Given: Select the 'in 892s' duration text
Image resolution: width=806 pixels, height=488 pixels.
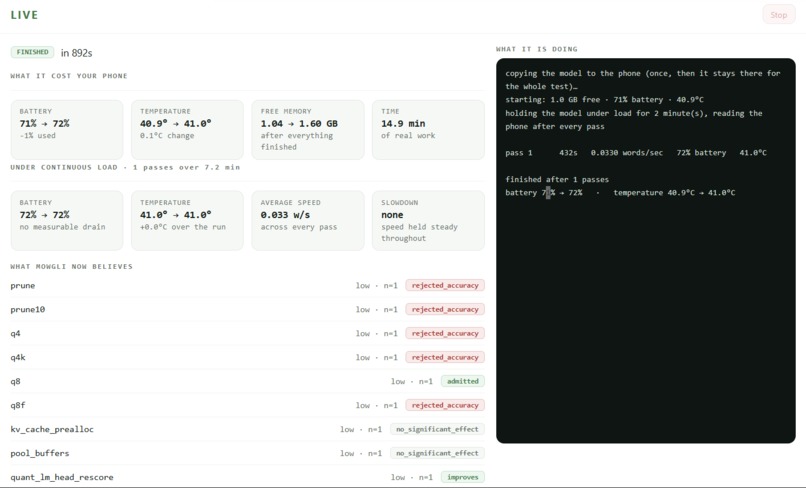Looking at the screenshot, I should click(77, 53).
